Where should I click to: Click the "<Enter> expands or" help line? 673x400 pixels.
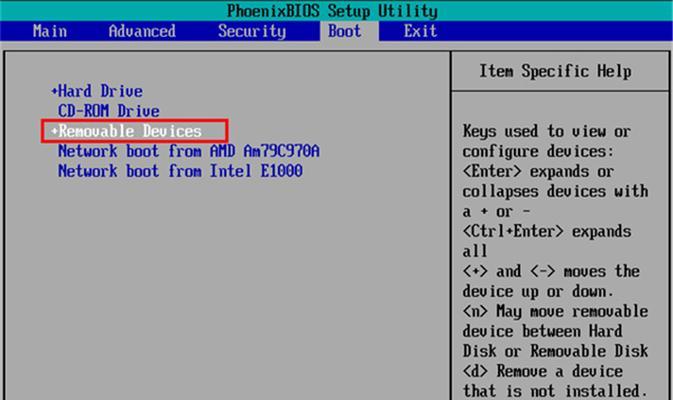(x=538, y=171)
